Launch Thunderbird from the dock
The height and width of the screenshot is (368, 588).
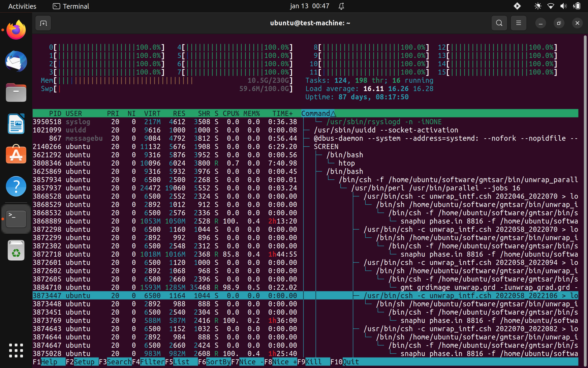pyautogui.click(x=16, y=61)
